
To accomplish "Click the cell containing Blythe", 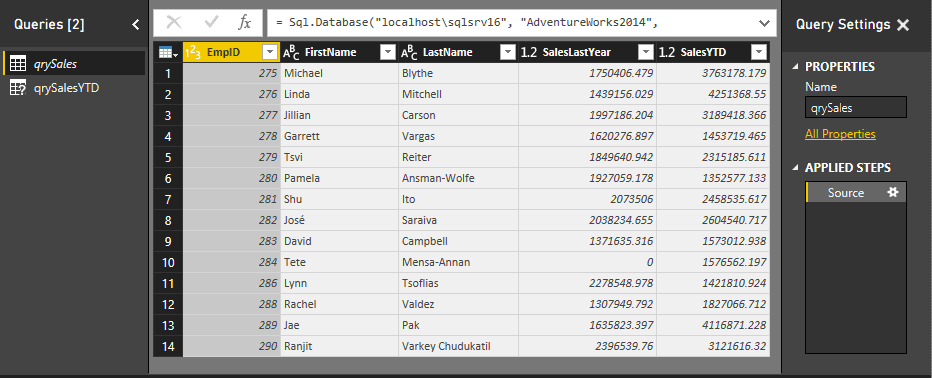I will (x=458, y=73).
